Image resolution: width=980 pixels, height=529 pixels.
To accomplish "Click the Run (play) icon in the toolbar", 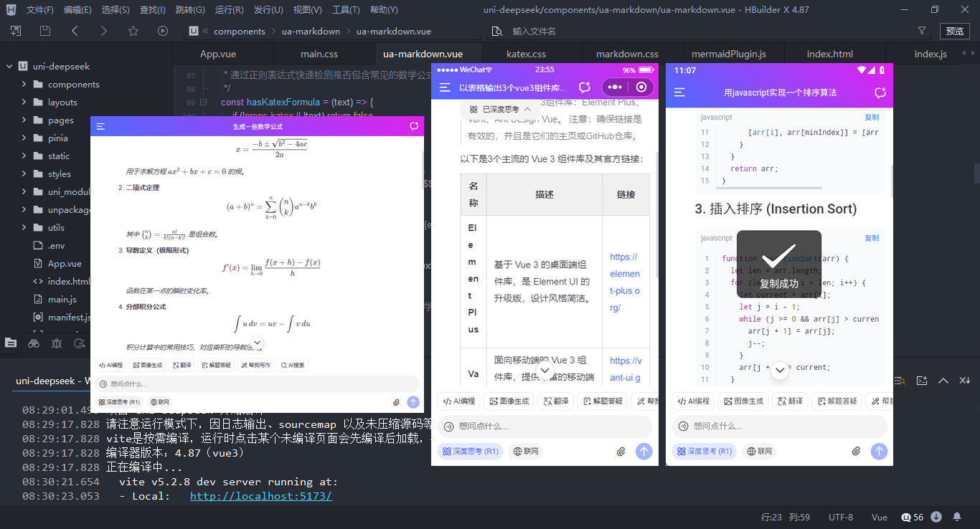I will click(x=162, y=31).
